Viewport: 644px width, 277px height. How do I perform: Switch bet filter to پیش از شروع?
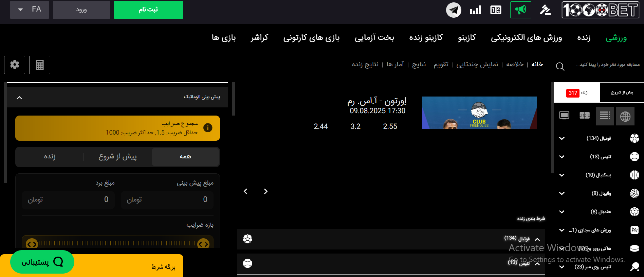117,157
